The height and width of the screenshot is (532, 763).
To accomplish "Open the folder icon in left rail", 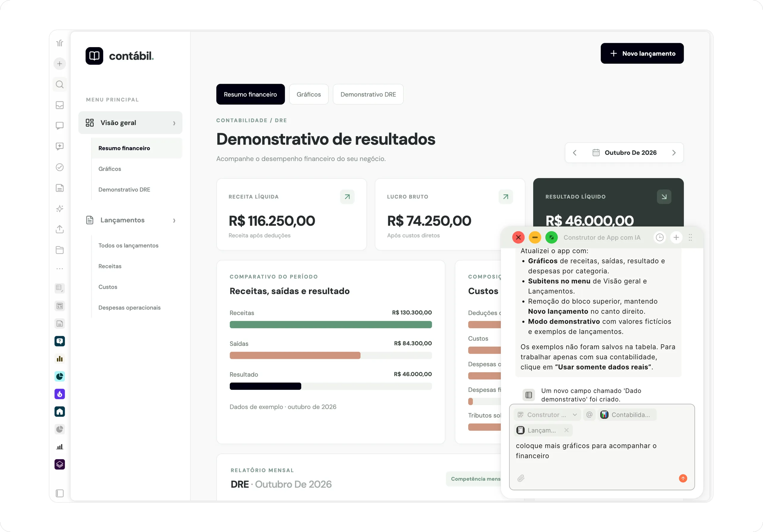I will (x=60, y=250).
